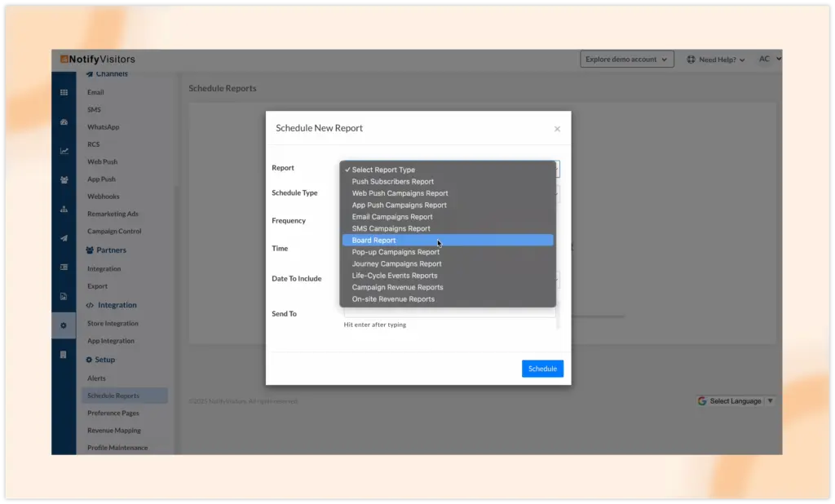Open the users group sidebar icon
This screenshot has height=504, width=835.
point(64,180)
